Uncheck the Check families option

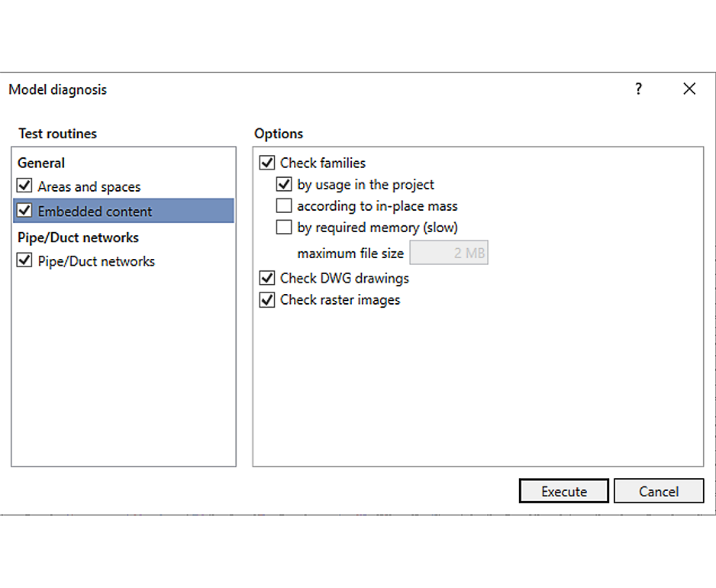[267, 163]
